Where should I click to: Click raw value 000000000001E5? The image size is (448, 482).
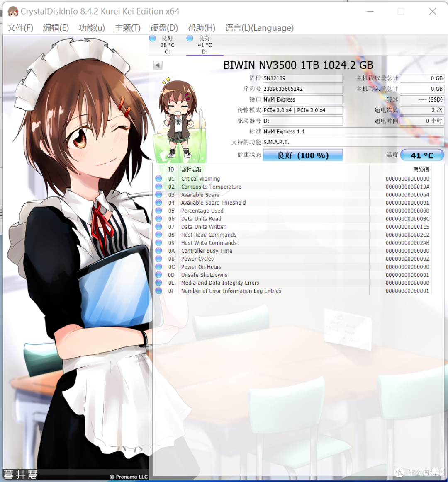(x=407, y=227)
